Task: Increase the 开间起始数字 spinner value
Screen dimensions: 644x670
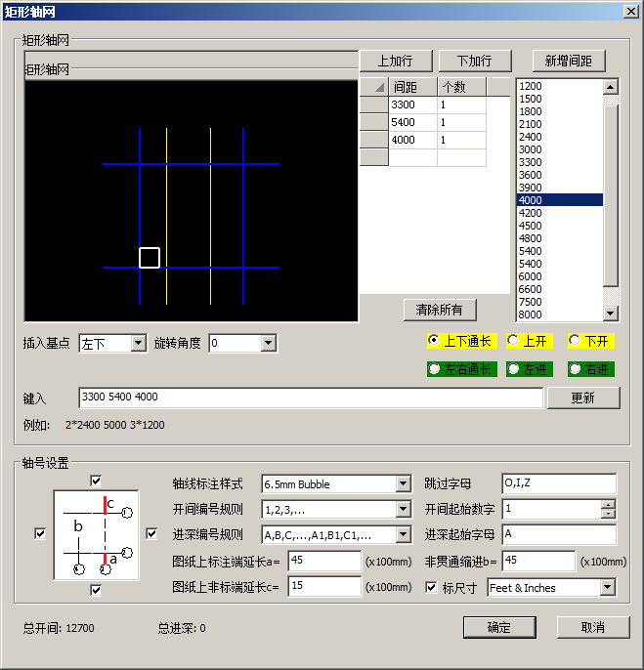Action: pos(608,504)
